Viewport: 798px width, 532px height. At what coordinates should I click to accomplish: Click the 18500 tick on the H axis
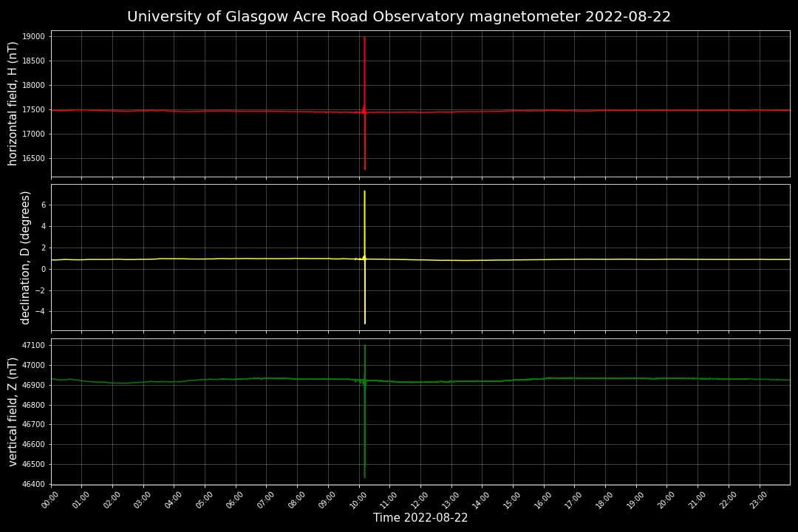tap(33, 61)
